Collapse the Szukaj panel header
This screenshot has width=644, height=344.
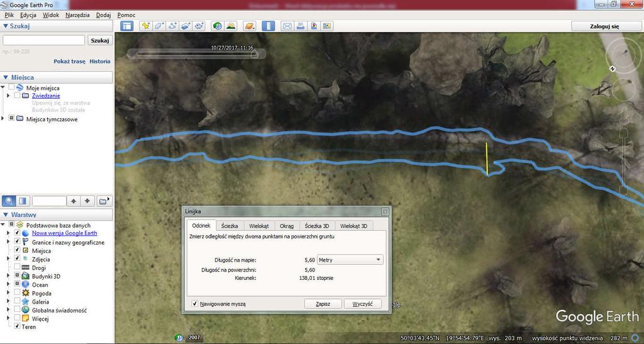[56, 26]
